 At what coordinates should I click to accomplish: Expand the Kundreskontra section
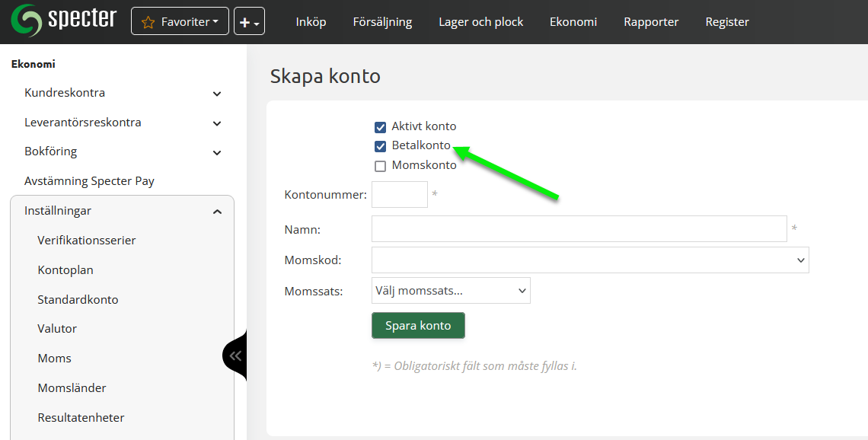pos(217,94)
